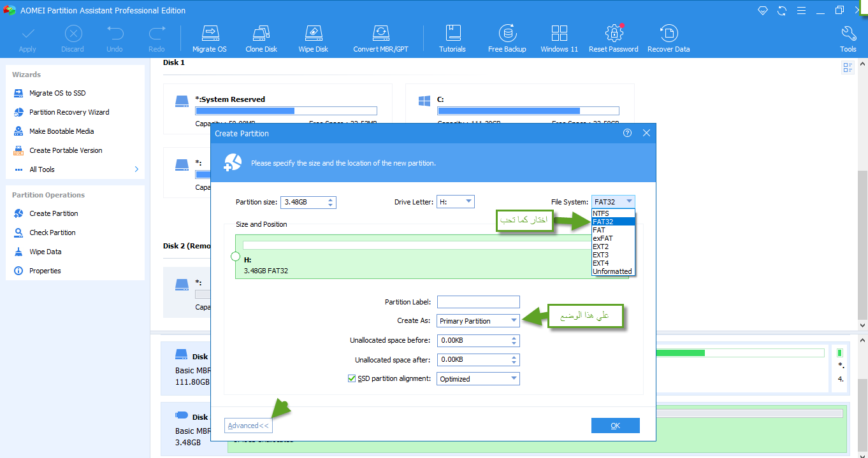Click the Partition Label text field
This screenshot has height=458, width=868.
pyautogui.click(x=478, y=302)
